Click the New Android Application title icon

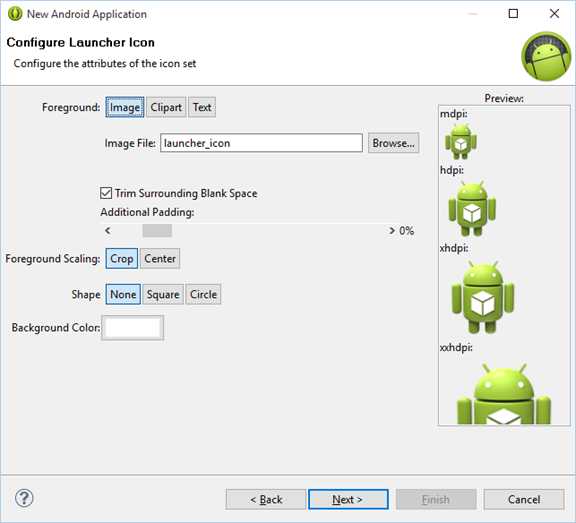(15, 14)
